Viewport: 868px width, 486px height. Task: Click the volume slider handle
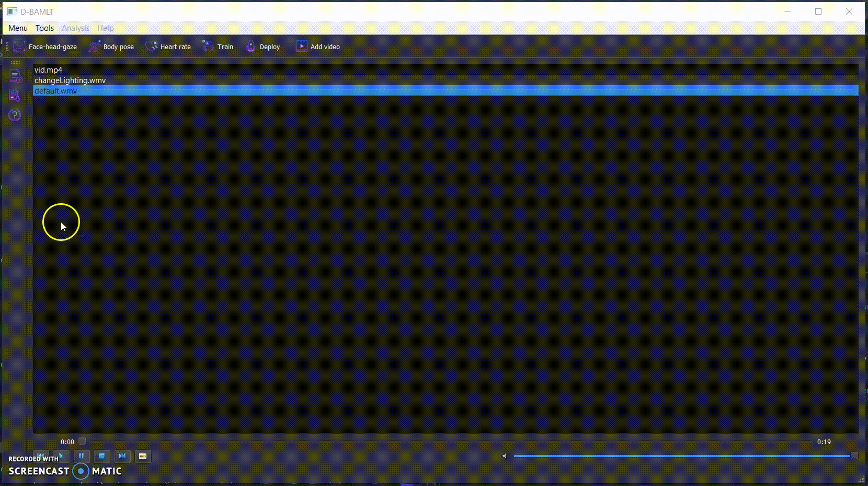[x=854, y=456]
